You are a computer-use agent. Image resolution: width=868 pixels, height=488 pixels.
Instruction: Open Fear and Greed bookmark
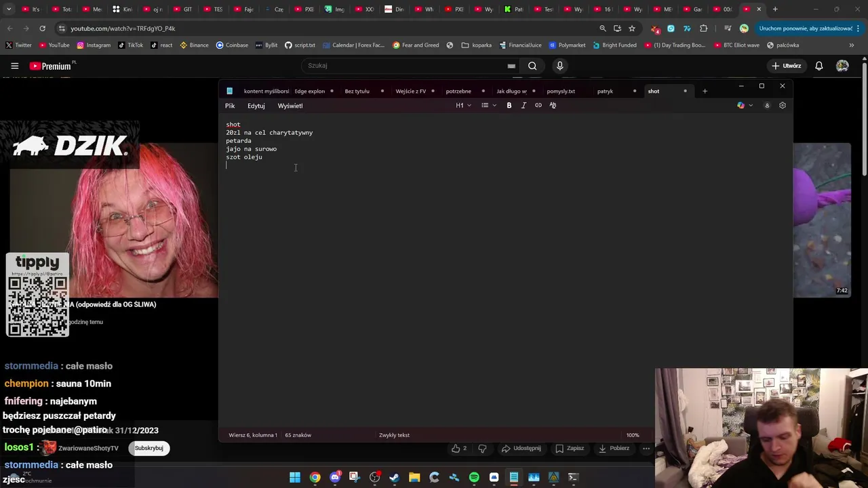[x=416, y=45]
